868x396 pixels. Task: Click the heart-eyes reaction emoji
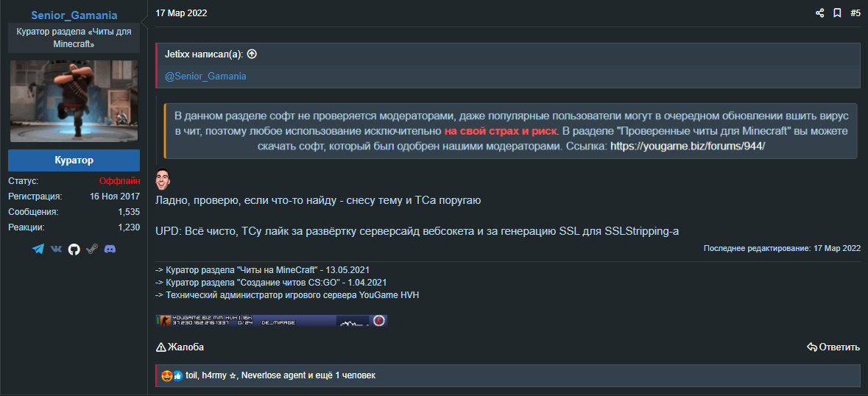click(167, 376)
